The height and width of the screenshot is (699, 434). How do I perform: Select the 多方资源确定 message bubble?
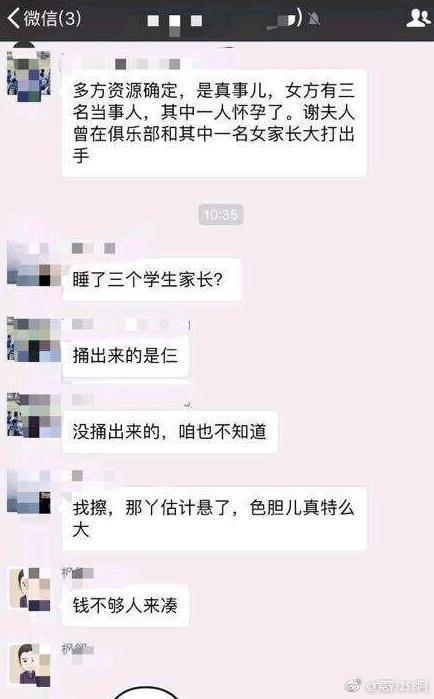pos(214,123)
